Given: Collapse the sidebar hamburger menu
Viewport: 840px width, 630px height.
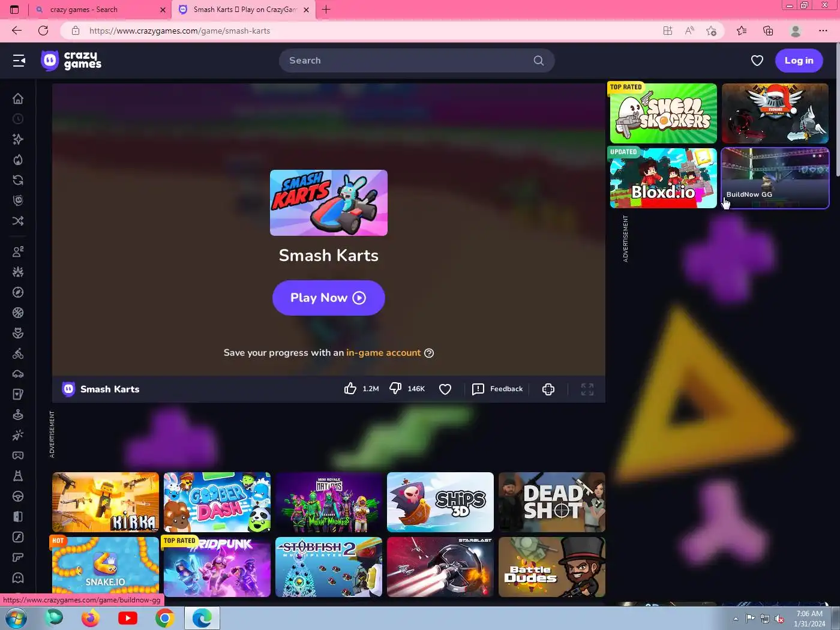Looking at the screenshot, I should click(x=19, y=61).
